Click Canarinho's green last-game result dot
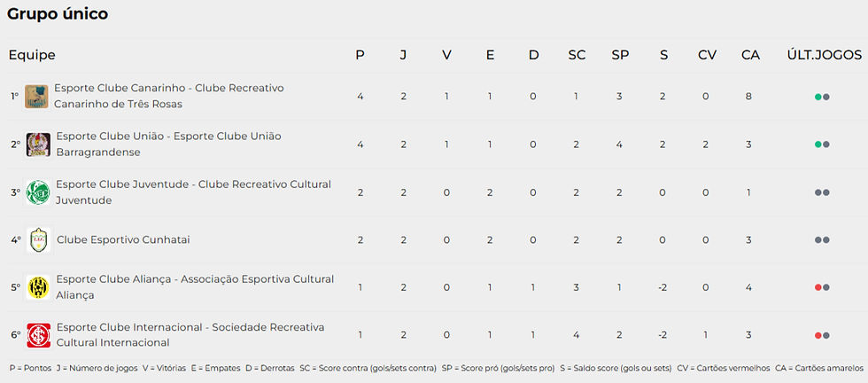868x383 pixels. click(818, 97)
